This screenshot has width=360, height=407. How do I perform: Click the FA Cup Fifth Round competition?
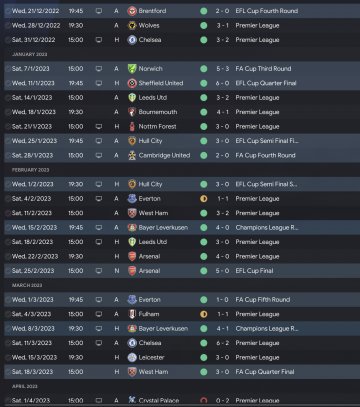pos(263,300)
